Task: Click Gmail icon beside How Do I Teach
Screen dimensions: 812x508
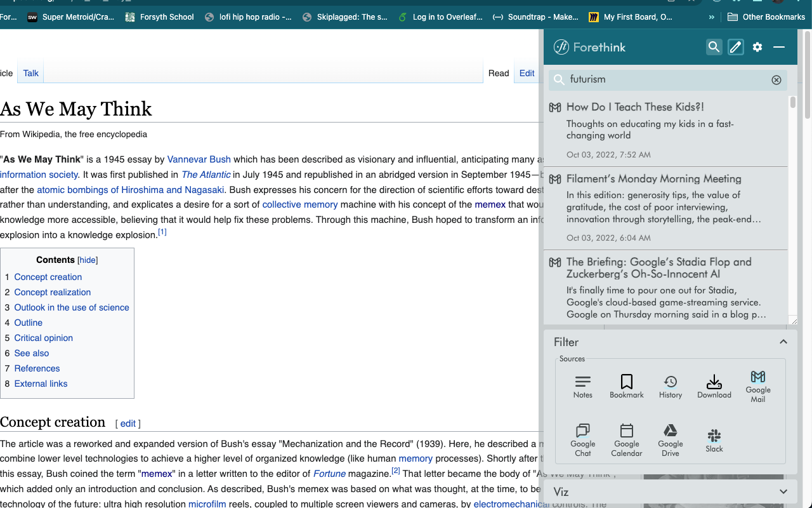Action: click(555, 107)
